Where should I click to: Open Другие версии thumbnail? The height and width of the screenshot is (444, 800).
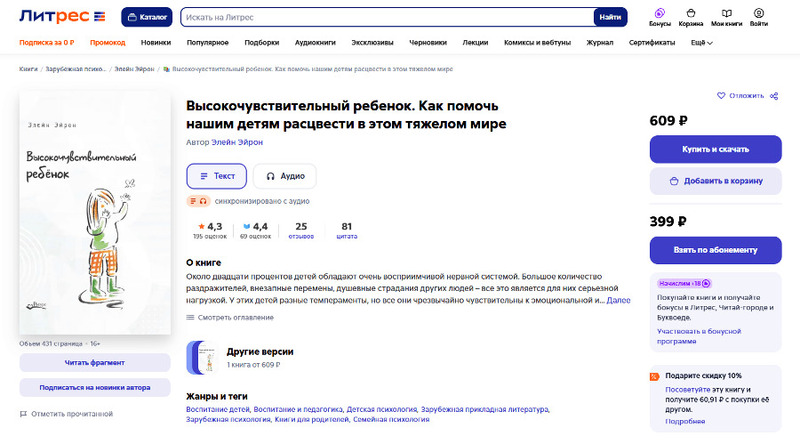(x=203, y=358)
